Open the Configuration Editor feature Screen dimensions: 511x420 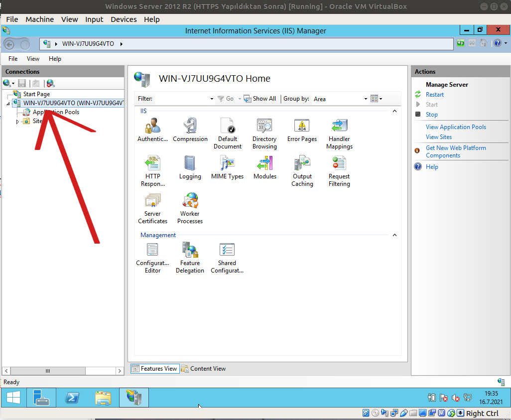(x=152, y=258)
